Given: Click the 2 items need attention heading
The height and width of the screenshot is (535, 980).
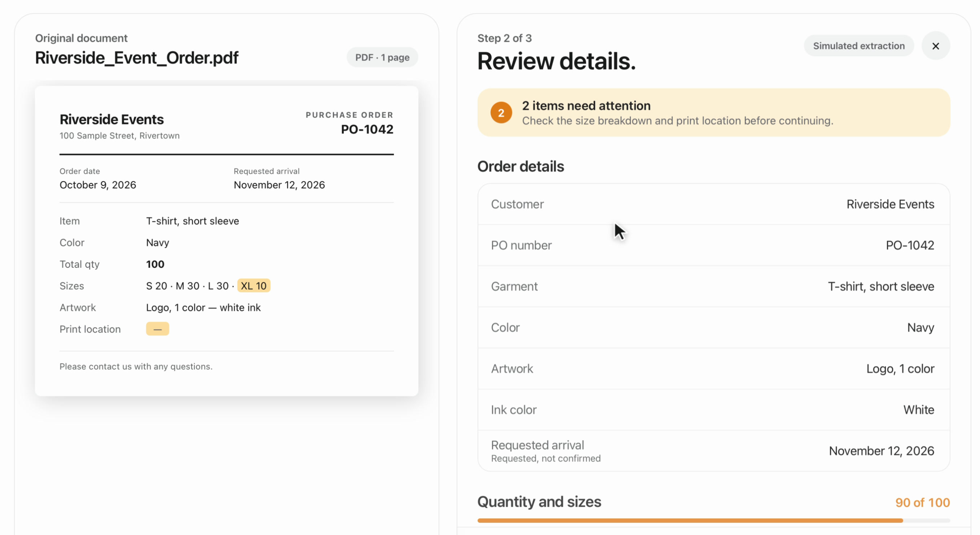Looking at the screenshot, I should (x=586, y=105).
